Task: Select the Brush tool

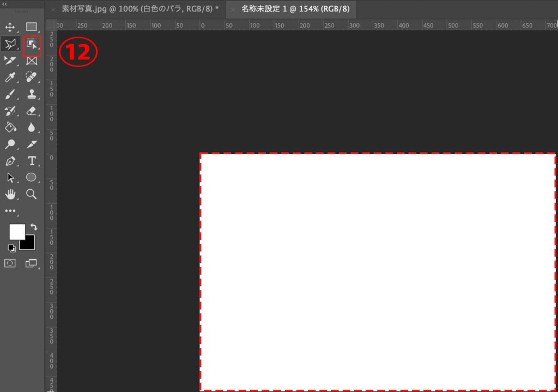Action: (x=10, y=94)
